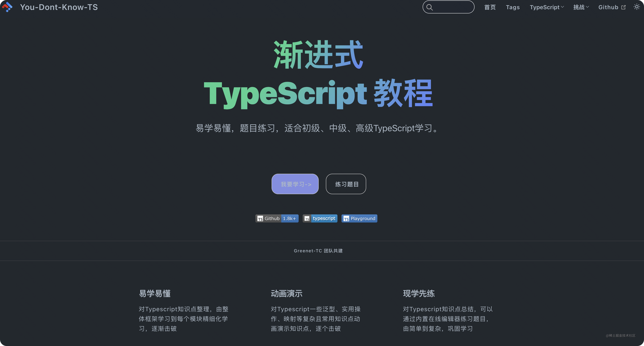Open the Github repository from the navbar
The image size is (644, 346).
tap(608, 7)
